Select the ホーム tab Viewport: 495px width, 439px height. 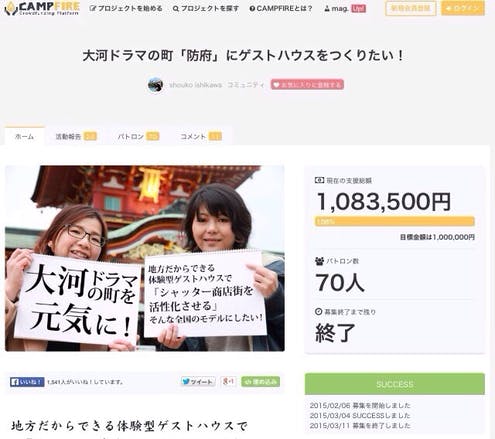click(x=25, y=136)
